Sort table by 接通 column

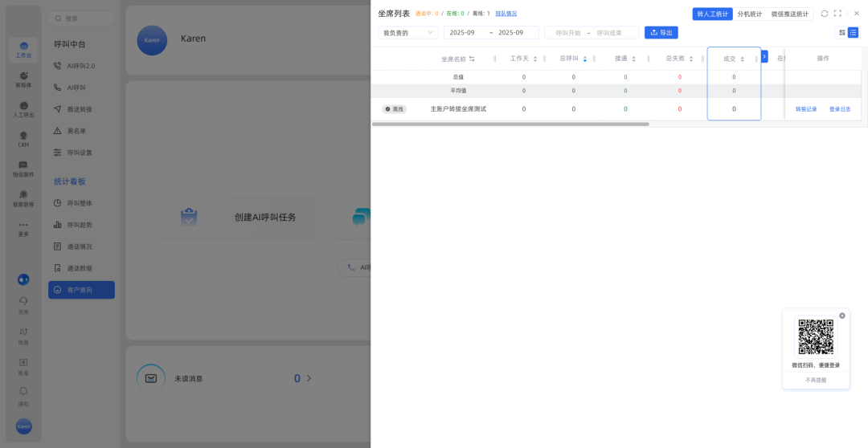pos(634,59)
